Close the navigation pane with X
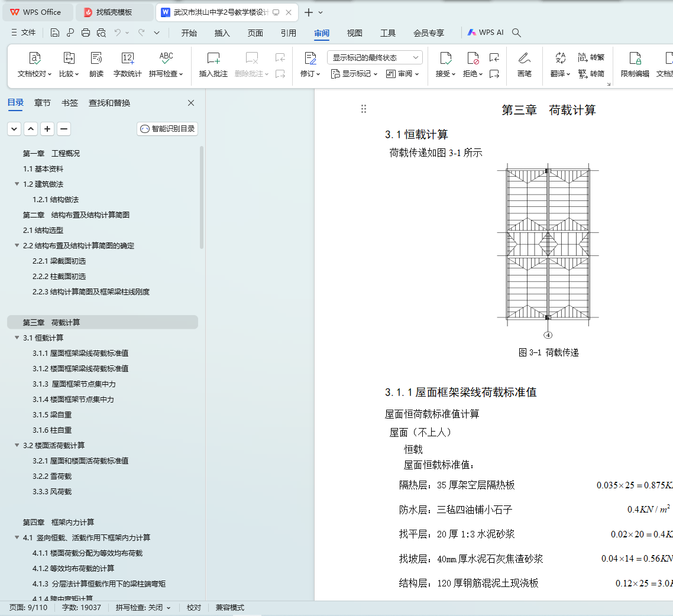This screenshot has width=673, height=616. [191, 103]
